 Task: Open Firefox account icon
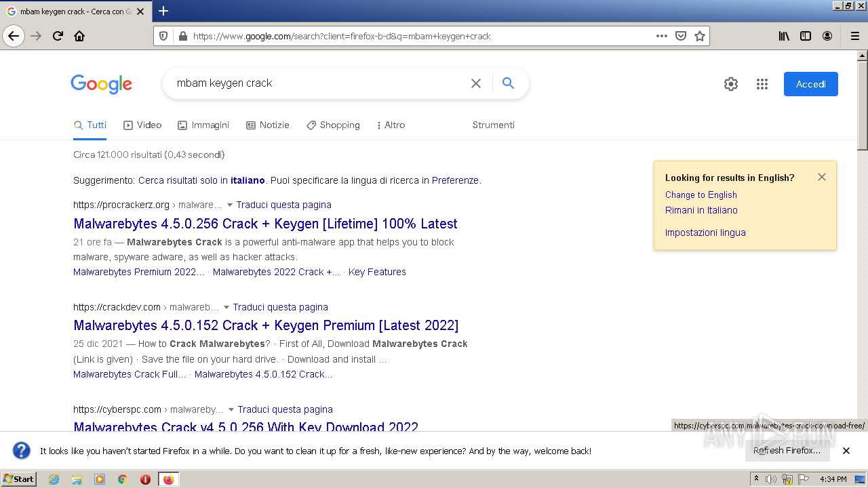coord(827,36)
